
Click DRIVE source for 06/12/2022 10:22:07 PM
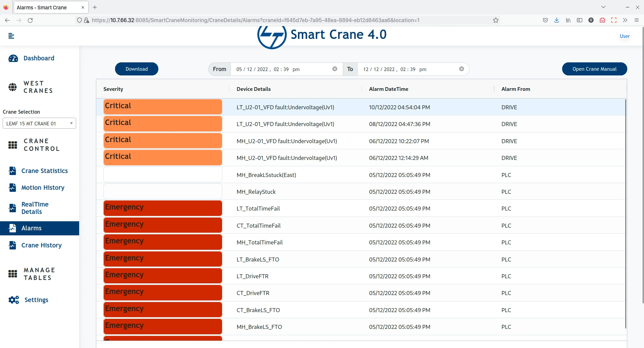509,141
